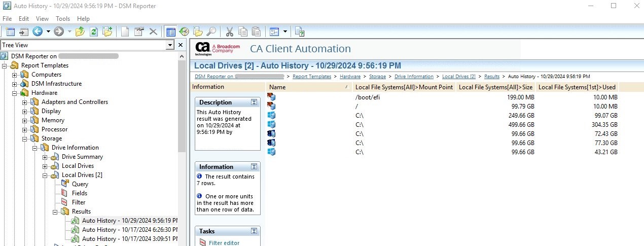This screenshot has height=246, width=644.
Task: Click the Drive Information breadcrumb link
Action: (414, 77)
